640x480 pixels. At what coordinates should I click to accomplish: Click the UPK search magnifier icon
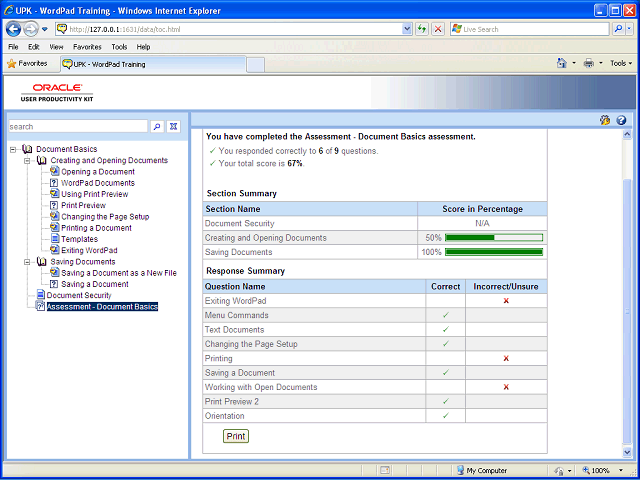[157, 127]
